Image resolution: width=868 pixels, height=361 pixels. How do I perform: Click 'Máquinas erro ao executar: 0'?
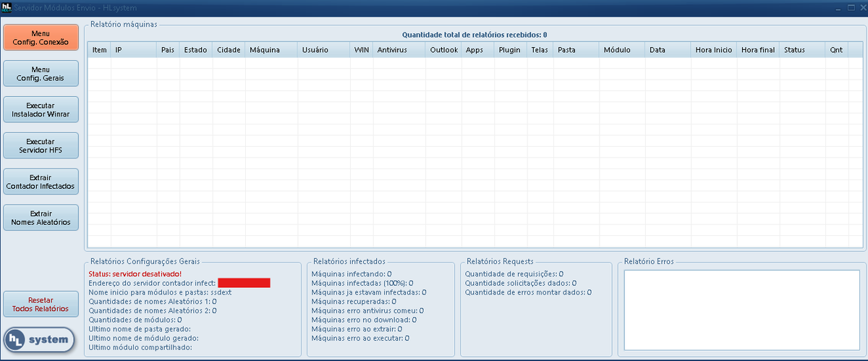pyautogui.click(x=359, y=338)
